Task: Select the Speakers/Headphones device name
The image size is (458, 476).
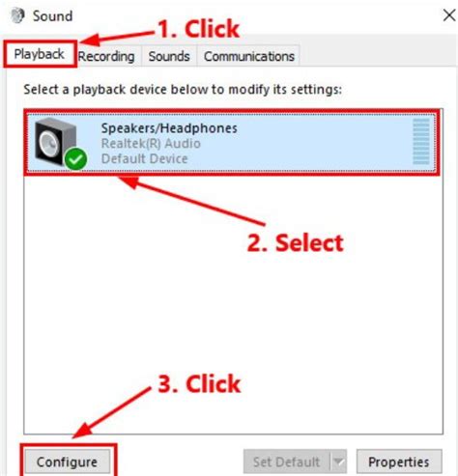Action: pyautogui.click(x=169, y=128)
